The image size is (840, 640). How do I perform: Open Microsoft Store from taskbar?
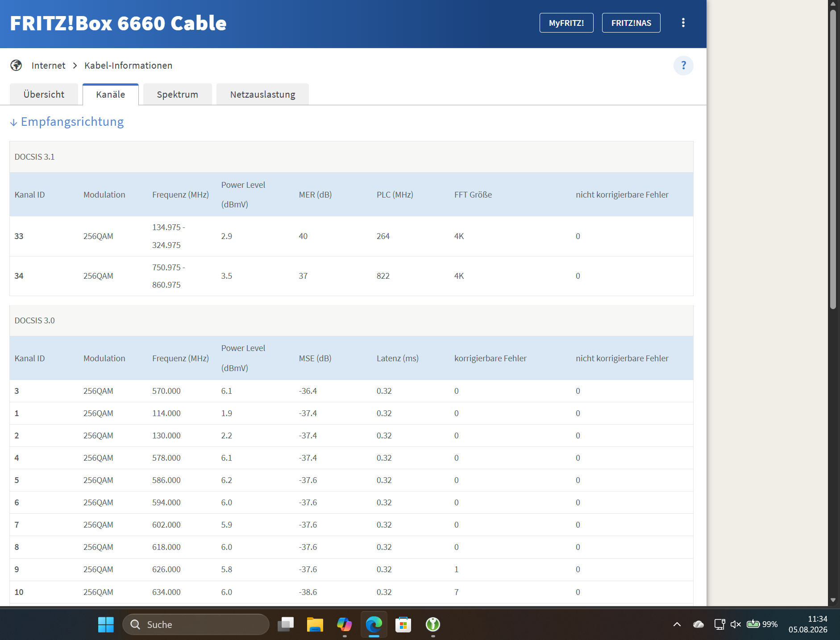pyautogui.click(x=403, y=624)
